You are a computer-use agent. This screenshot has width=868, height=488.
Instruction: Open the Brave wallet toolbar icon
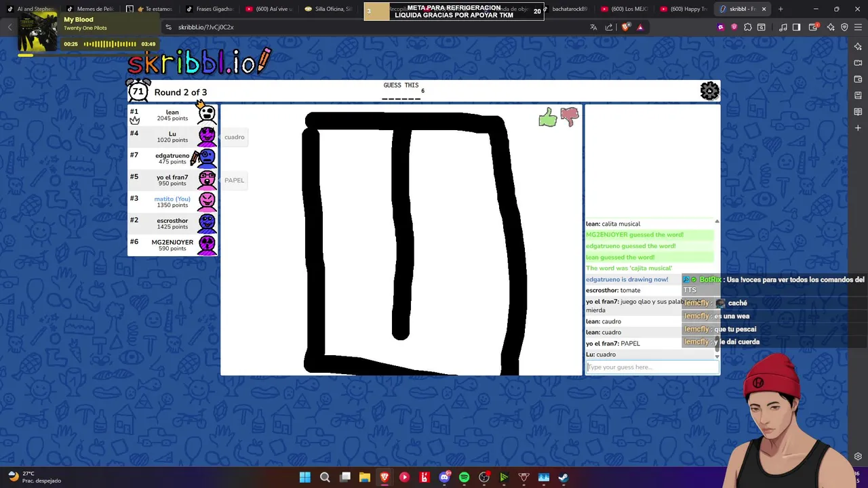[811, 27]
